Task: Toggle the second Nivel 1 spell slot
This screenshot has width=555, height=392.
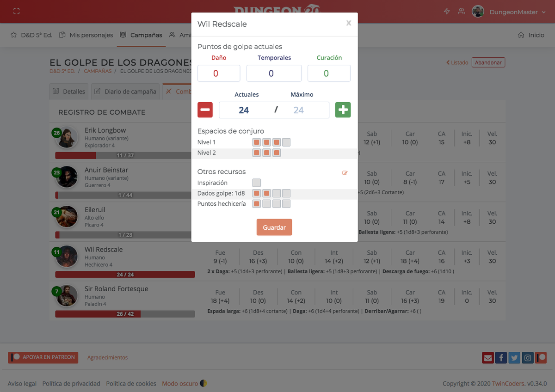Action: tap(266, 142)
